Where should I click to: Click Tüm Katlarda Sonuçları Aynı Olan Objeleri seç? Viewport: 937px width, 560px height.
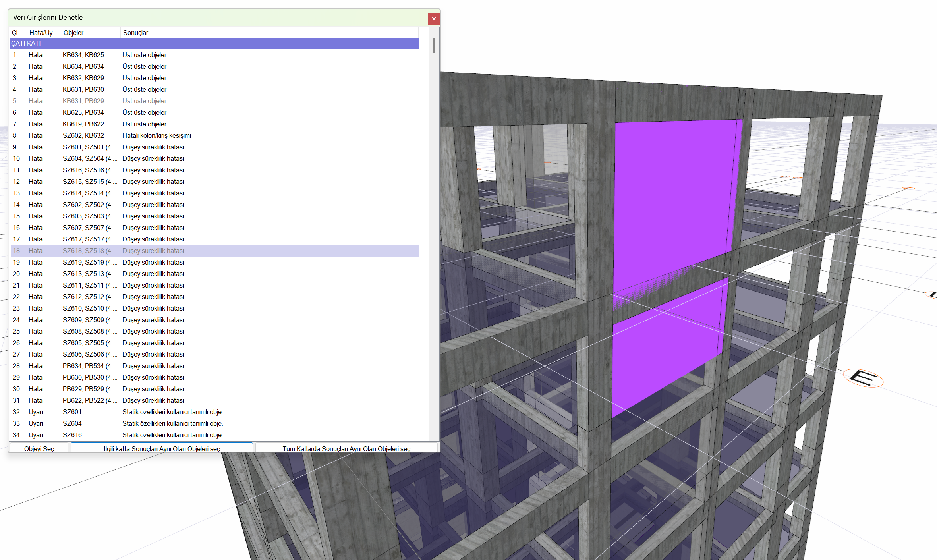346,448
